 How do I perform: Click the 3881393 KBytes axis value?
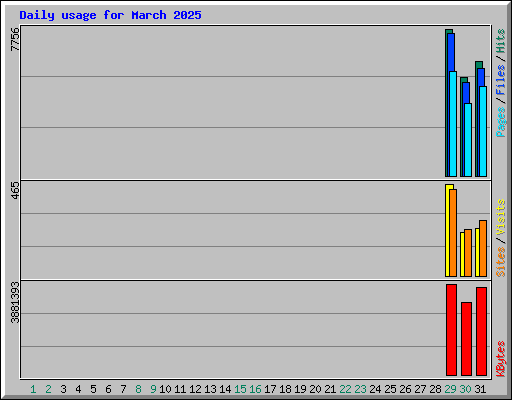click(x=15, y=303)
